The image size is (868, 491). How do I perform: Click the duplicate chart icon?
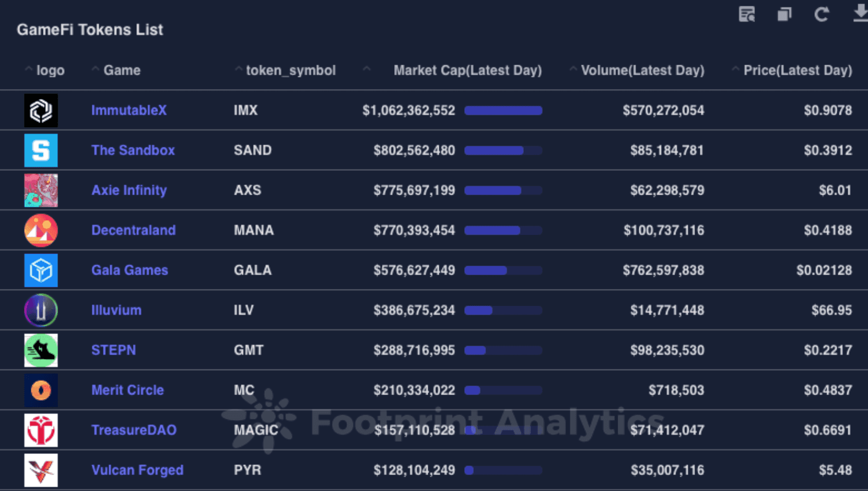click(x=784, y=14)
